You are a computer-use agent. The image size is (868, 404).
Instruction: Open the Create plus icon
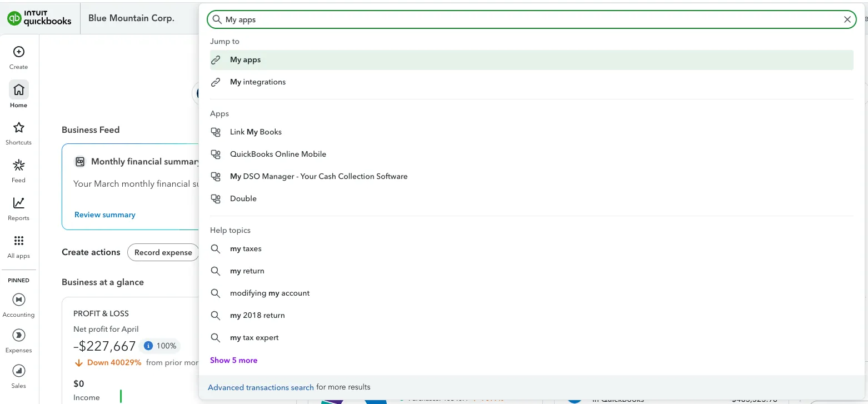[x=18, y=52]
